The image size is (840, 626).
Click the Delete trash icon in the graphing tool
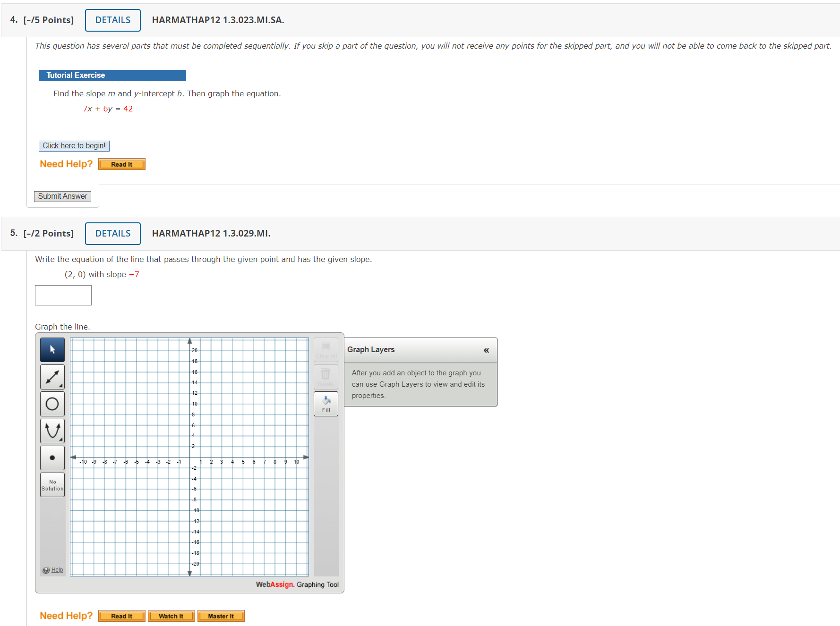pos(326,376)
